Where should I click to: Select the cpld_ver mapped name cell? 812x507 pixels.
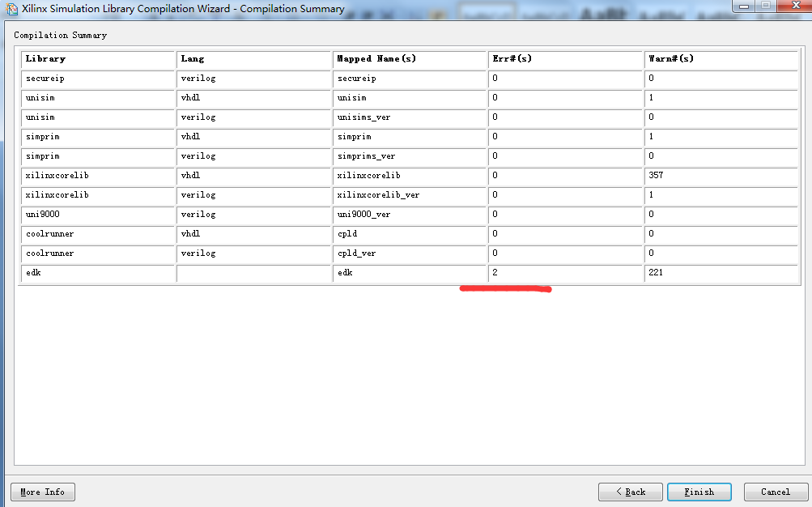410,253
